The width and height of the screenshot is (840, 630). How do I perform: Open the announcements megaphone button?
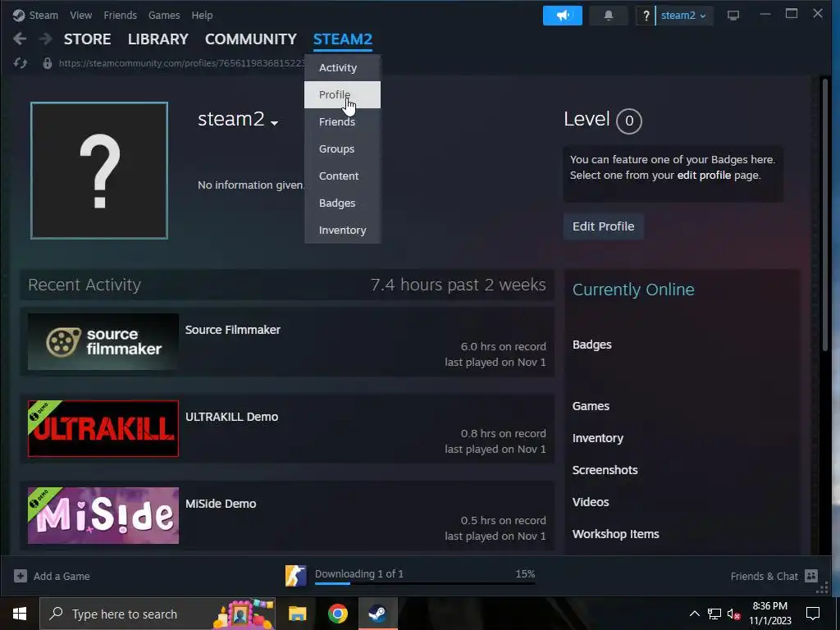click(562, 16)
